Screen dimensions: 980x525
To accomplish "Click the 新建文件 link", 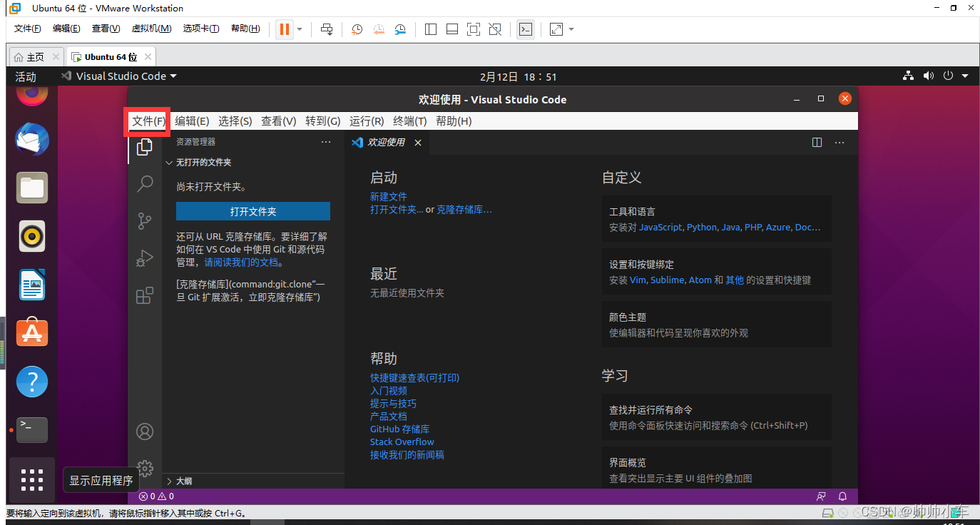I will point(389,197).
